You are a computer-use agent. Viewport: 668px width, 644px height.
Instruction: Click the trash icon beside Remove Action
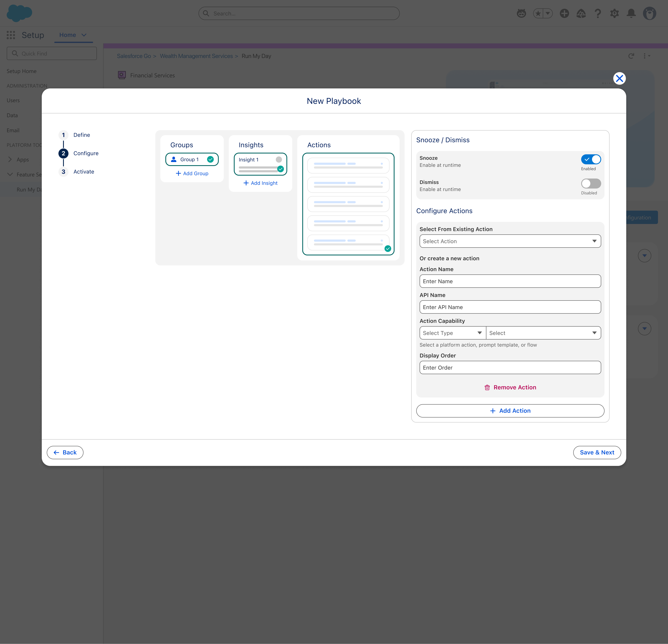click(487, 387)
